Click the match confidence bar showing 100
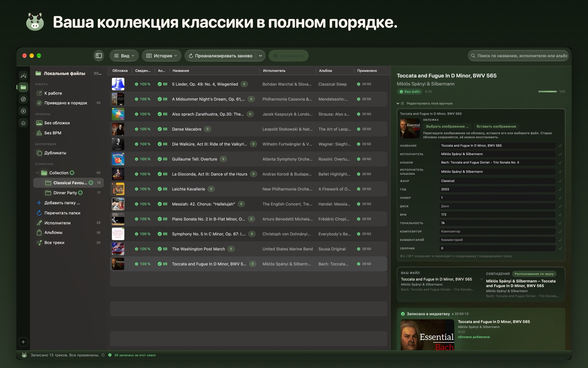This screenshot has width=588, height=368. pos(547,91)
